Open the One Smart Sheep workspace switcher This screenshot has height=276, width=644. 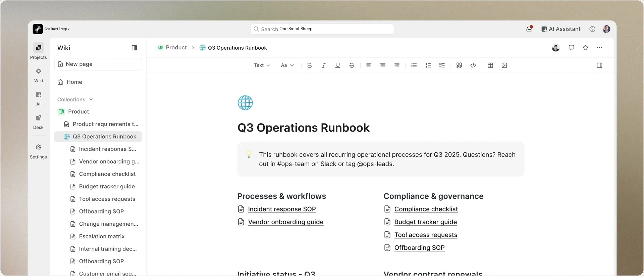(51, 29)
